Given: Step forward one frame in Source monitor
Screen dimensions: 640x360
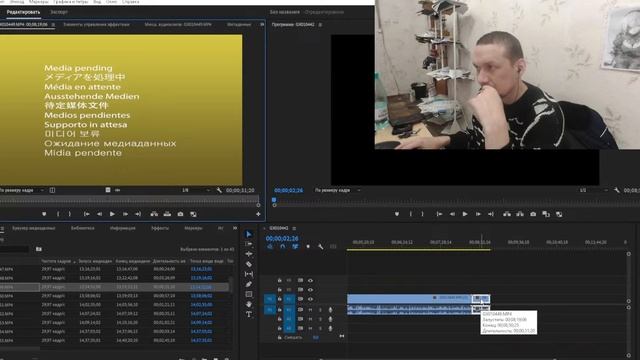Looking at the screenshot, I should coord(125,214).
